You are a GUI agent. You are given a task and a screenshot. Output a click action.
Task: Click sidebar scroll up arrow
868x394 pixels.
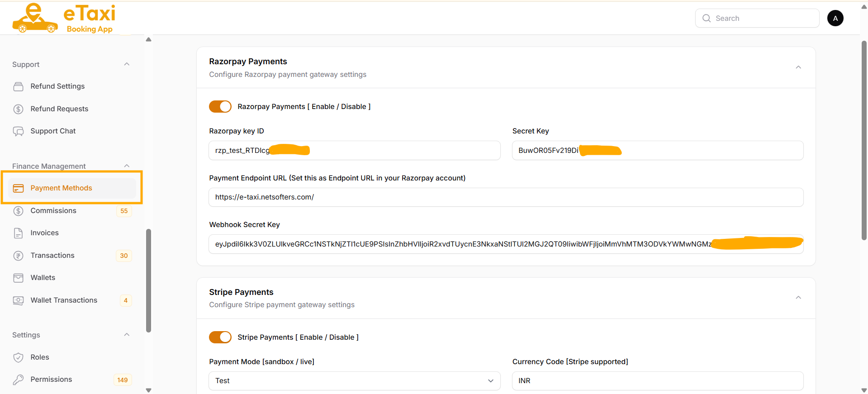(148, 39)
